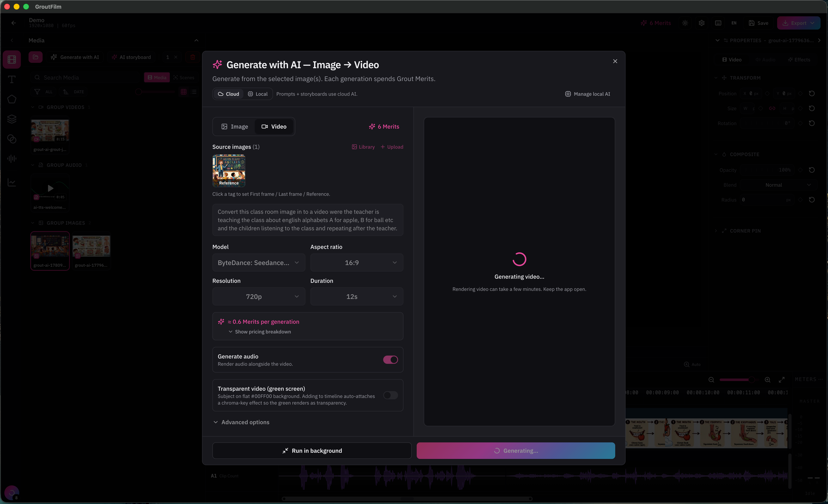This screenshot has width=828, height=504.
Task: Open the stacked Layers sidebar icon
Action: [x=12, y=119]
